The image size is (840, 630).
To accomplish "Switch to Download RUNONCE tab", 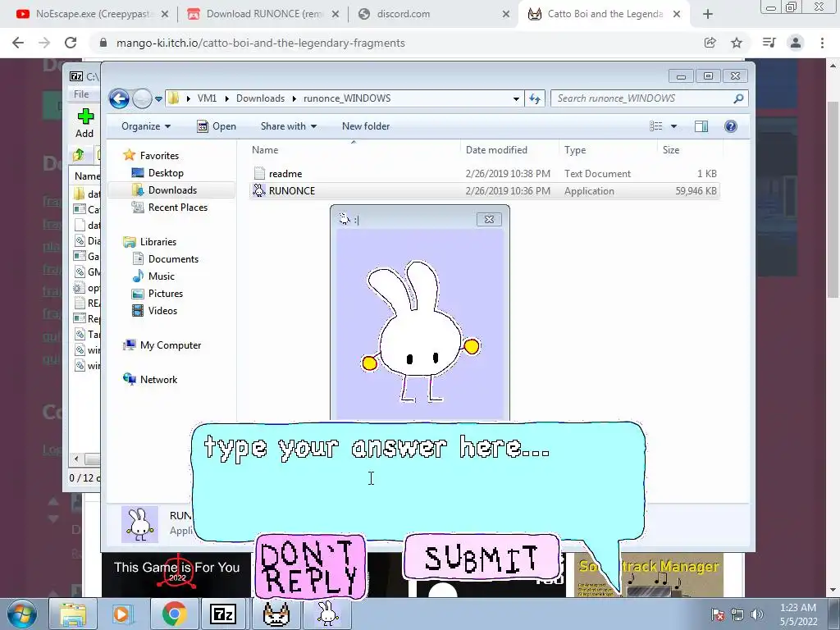I will click(263, 14).
